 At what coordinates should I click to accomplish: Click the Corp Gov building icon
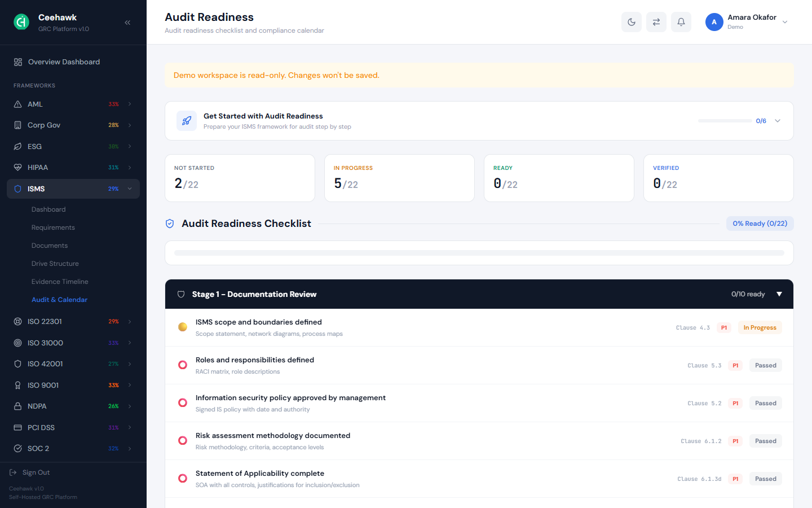(x=17, y=125)
